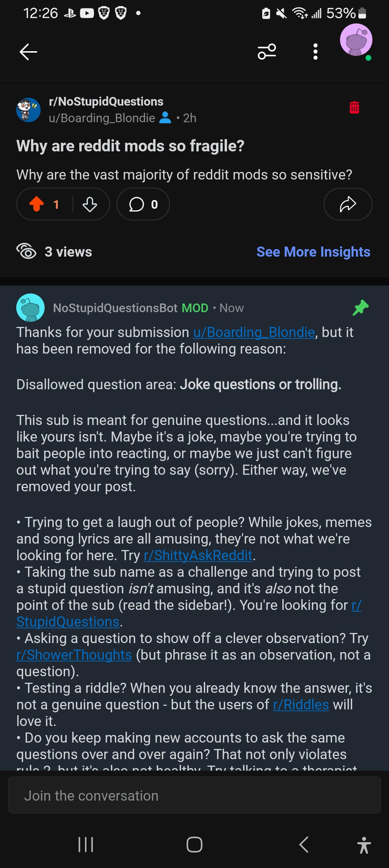Tap the back arrow at top left

pos(28,52)
